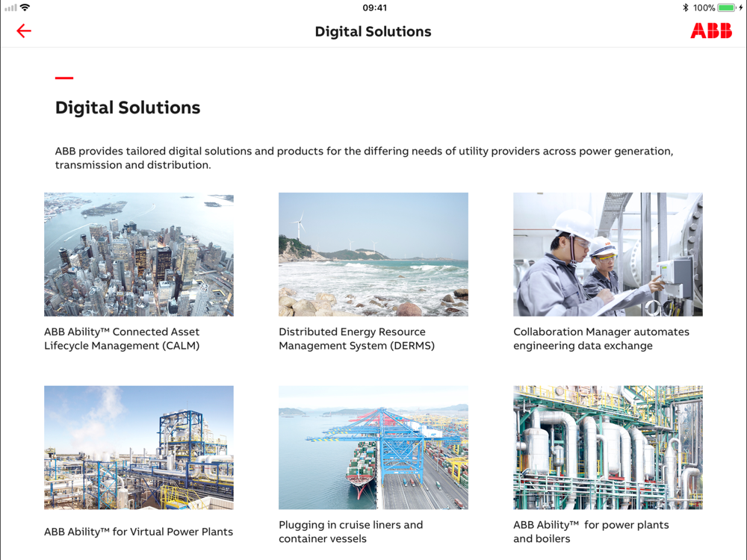Open Distributed Energy Resource Management System link
This screenshot has width=747, height=560.
[357, 338]
